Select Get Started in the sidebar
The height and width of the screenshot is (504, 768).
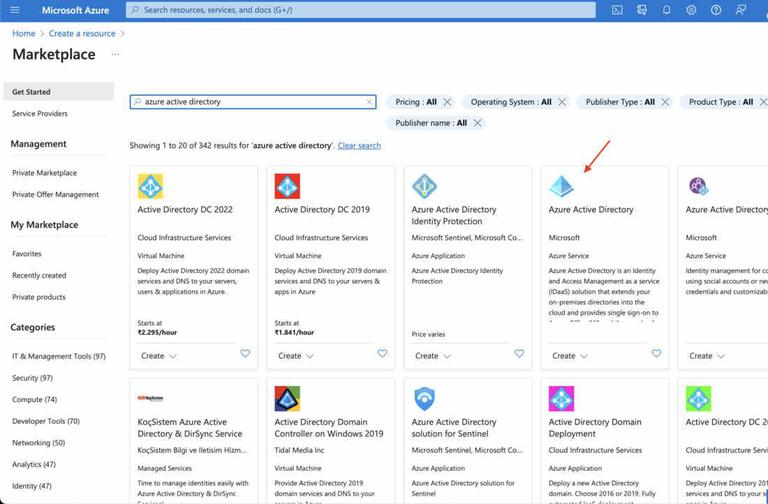coord(59,92)
